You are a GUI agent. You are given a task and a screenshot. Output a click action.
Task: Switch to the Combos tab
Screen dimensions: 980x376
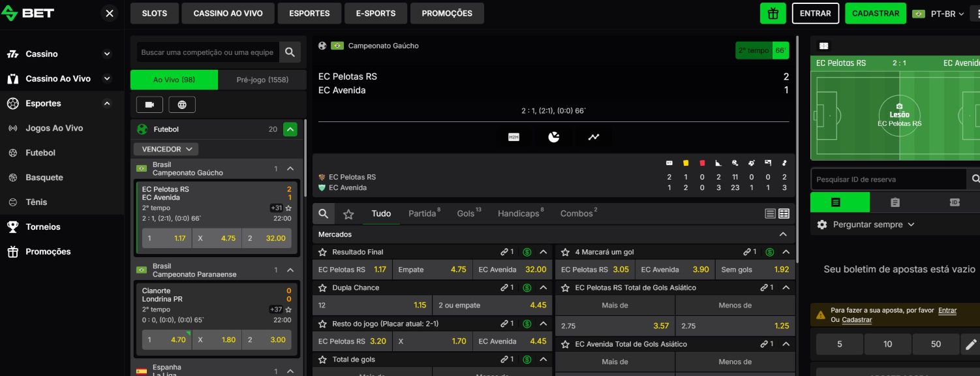coord(579,213)
